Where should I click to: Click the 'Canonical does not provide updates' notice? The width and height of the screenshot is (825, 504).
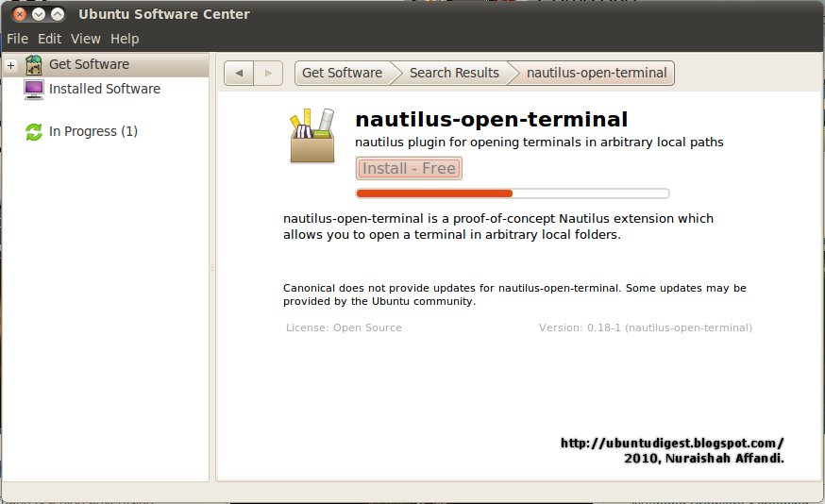(x=514, y=294)
